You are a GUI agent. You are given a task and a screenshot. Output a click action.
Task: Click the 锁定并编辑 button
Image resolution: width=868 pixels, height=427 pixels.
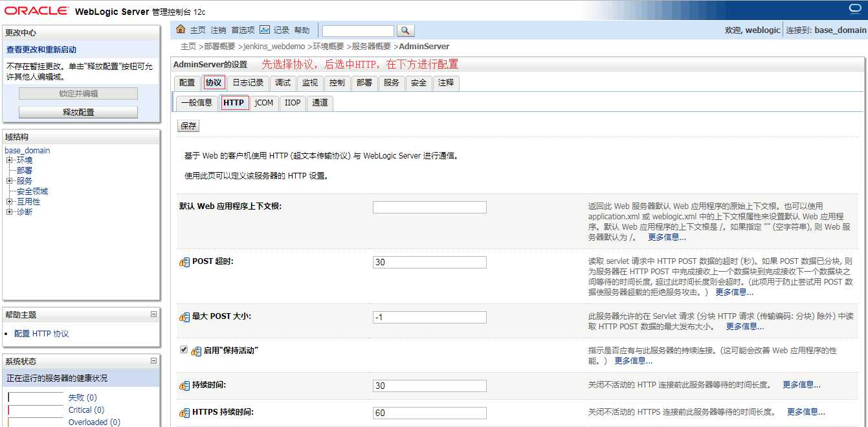pyautogui.click(x=78, y=93)
